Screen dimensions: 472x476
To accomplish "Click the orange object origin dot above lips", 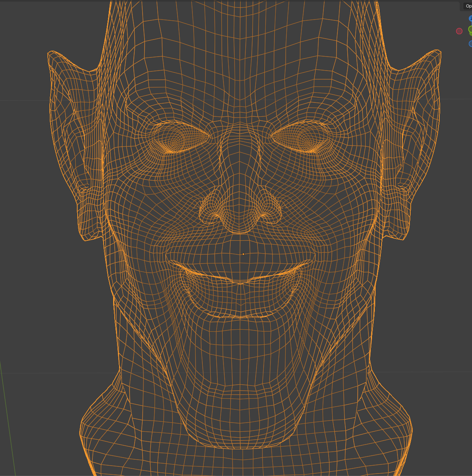I will pos(243,254).
